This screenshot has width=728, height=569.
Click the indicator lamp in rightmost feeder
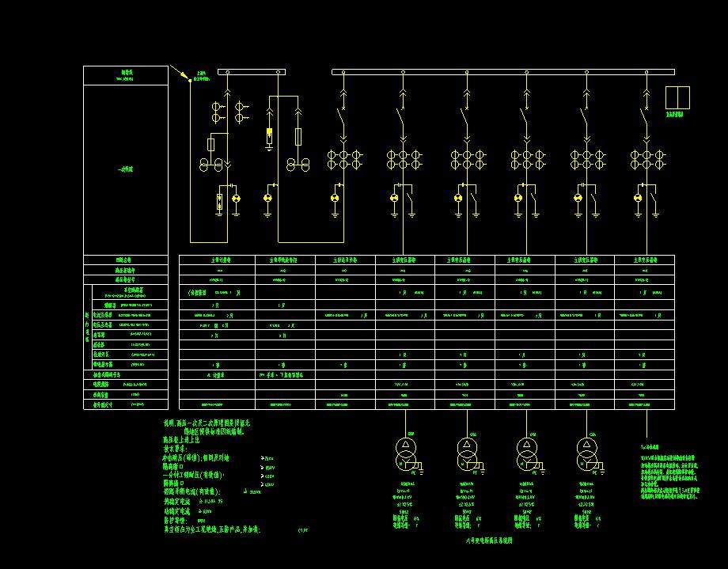point(638,198)
